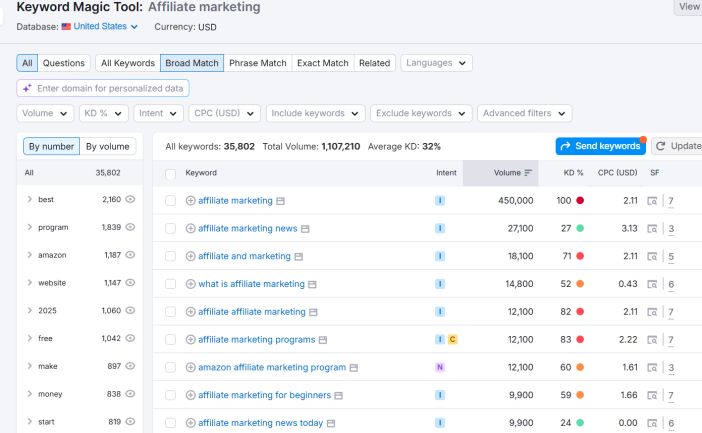Select checkbox for 'amazon affiliate marketing program'
This screenshot has height=433, width=702.
[x=170, y=368]
